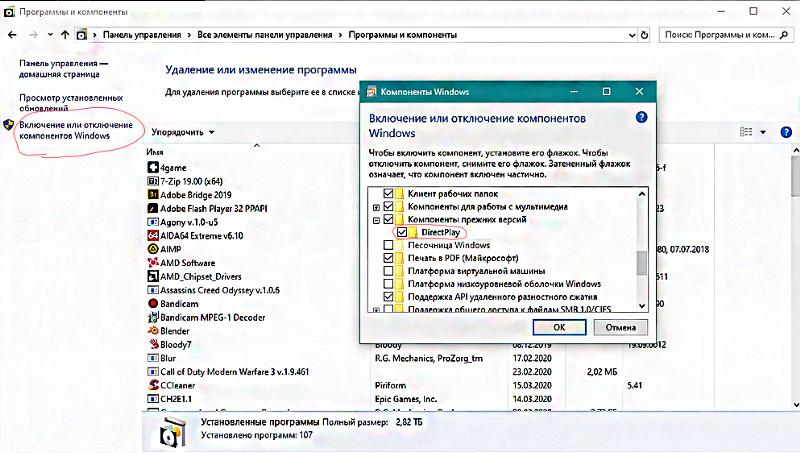Refresh the Programs and Features list
Image resolution: width=800 pixels, height=453 pixels.
(644, 35)
